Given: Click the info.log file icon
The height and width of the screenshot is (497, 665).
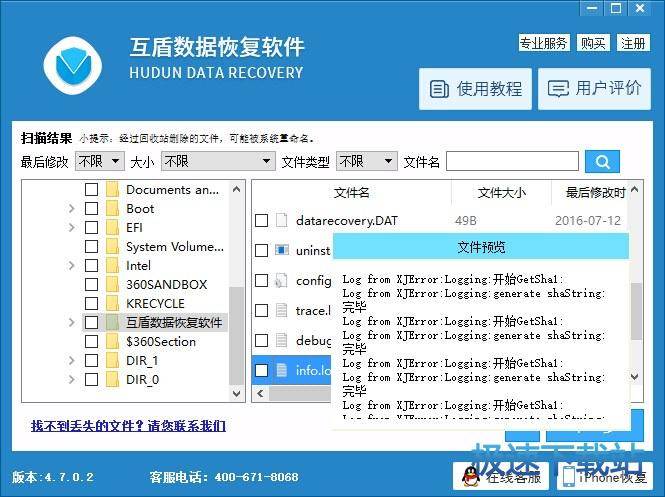Looking at the screenshot, I should (x=282, y=370).
